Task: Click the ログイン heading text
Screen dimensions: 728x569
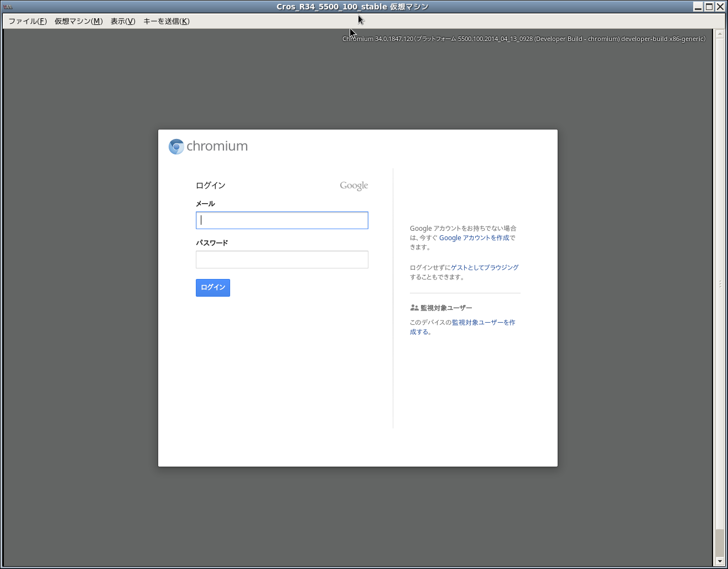Action: tap(211, 185)
